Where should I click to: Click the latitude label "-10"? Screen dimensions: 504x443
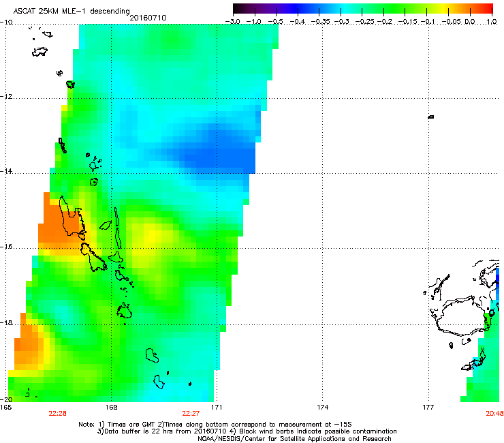[x=6, y=22]
